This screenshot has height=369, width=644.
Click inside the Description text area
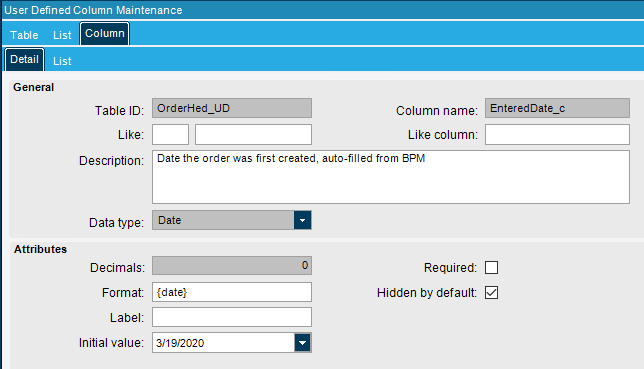coord(391,177)
